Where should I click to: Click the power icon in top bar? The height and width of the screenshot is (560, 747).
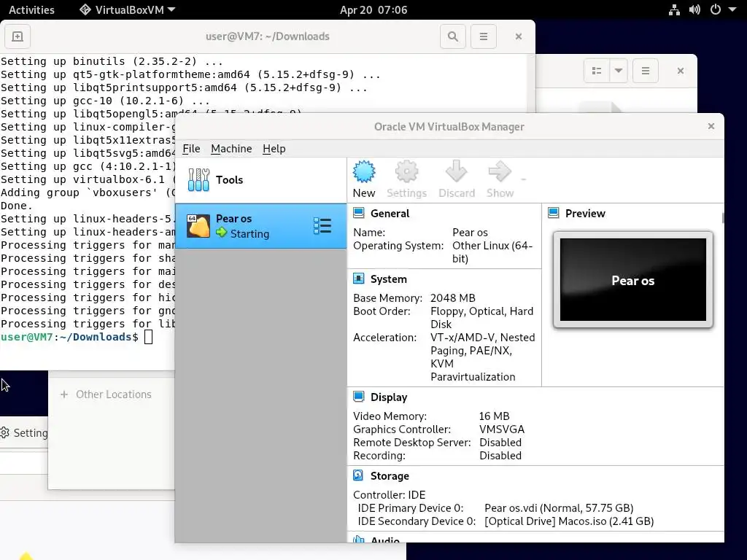coord(716,9)
